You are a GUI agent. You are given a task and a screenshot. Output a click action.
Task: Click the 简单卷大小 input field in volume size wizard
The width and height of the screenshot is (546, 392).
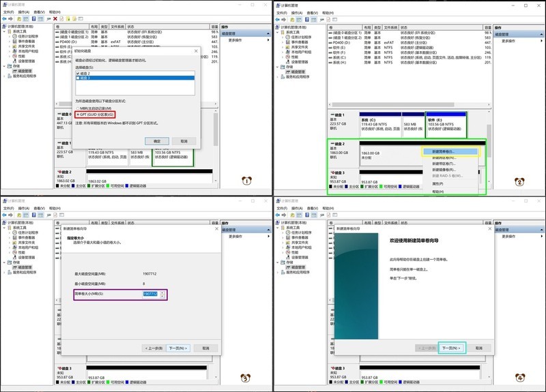(x=150, y=295)
